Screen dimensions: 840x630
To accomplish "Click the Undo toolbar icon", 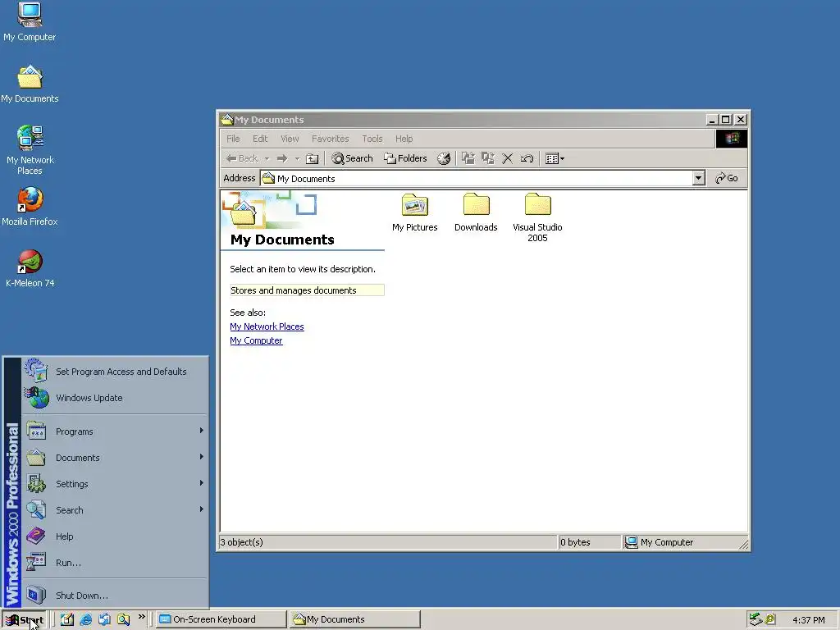I will pyautogui.click(x=527, y=158).
